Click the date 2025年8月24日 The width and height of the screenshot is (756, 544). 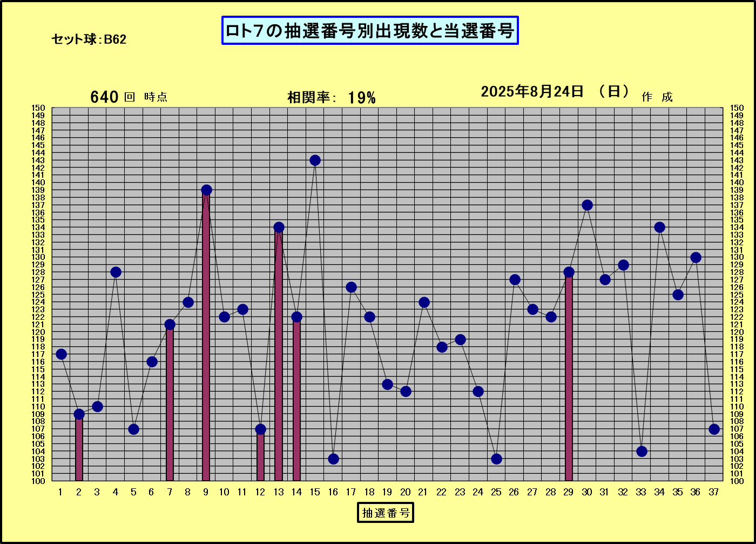tap(532, 92)
